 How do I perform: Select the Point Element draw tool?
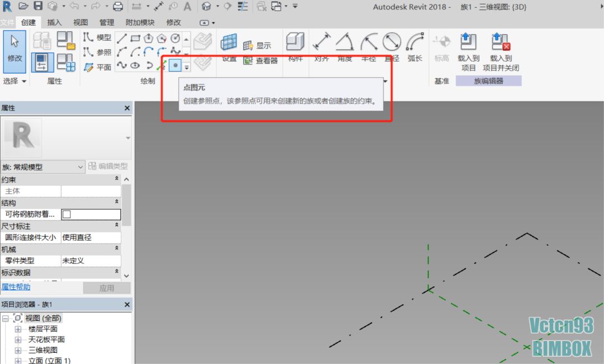175,65
